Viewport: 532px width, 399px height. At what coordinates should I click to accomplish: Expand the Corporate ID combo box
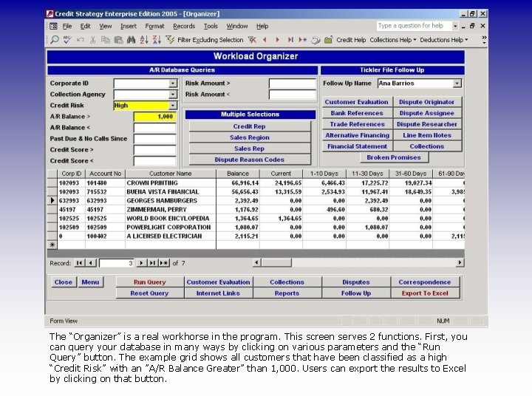click(173, 83)
